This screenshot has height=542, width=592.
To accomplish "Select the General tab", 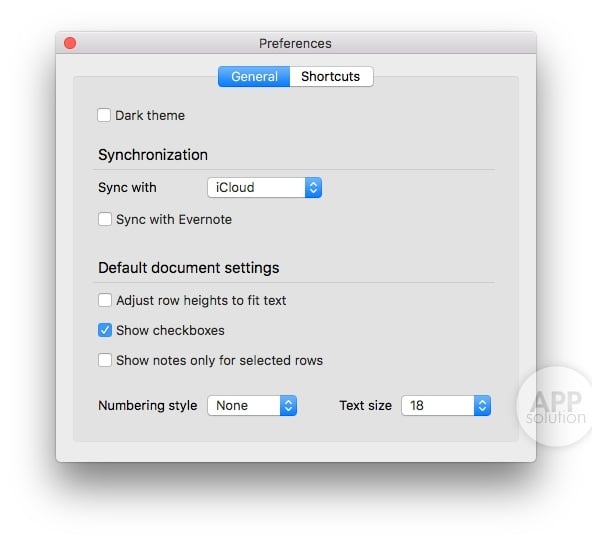I will tap(254, 77).
